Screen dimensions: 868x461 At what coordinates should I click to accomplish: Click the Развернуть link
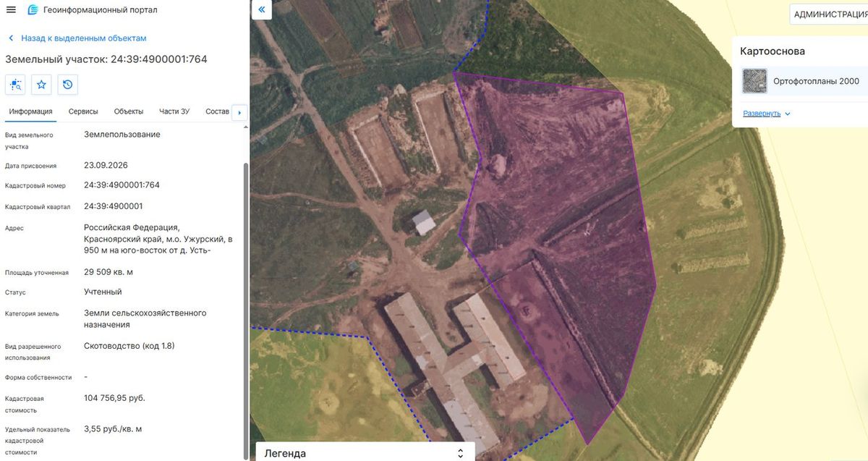click(762, 114)
